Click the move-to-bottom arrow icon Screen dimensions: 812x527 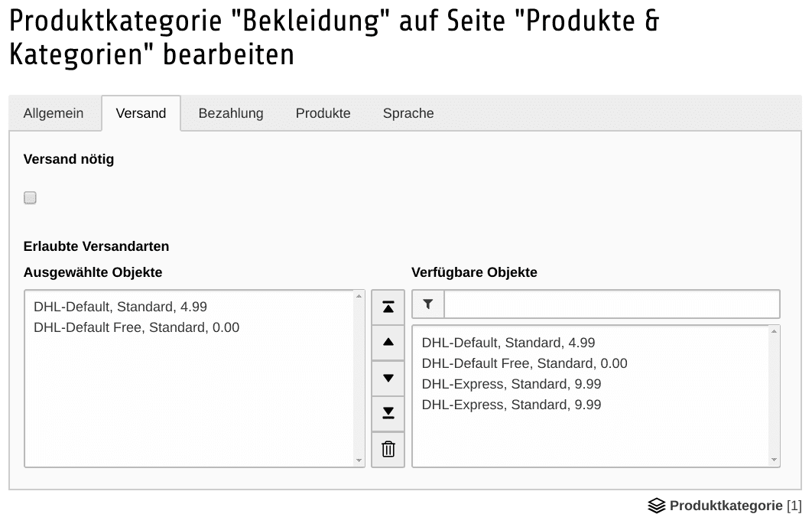click(388, 413)
